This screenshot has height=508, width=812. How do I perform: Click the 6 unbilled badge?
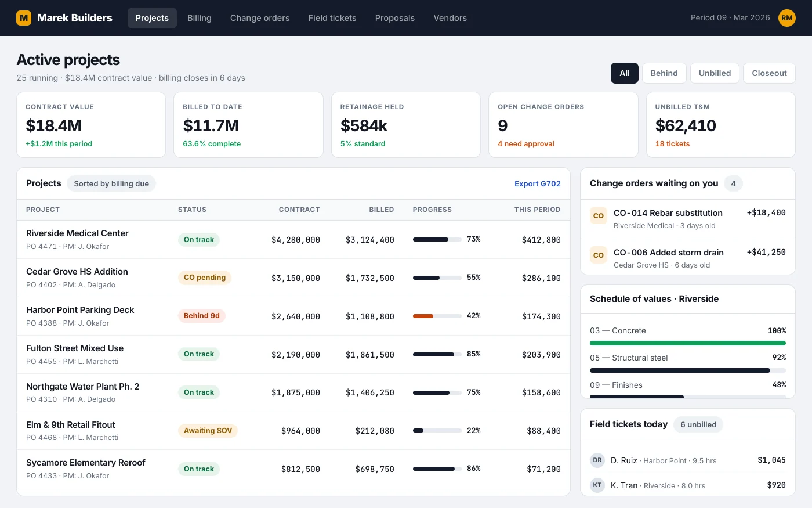(x=698, y=424)
